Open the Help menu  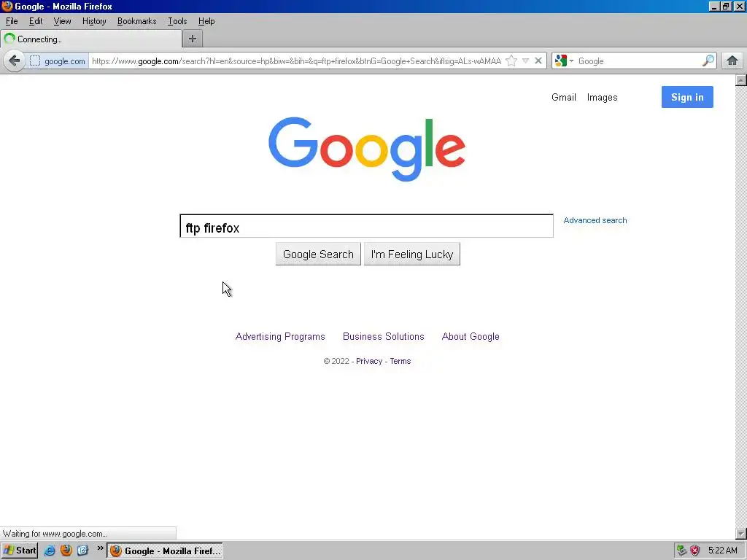(206, 21)
